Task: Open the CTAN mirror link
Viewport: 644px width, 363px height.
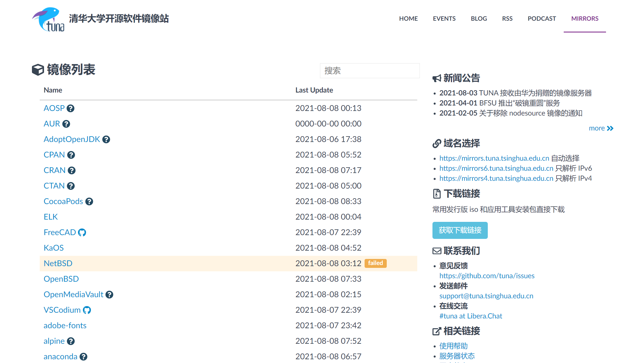Action: click(54, 186)
